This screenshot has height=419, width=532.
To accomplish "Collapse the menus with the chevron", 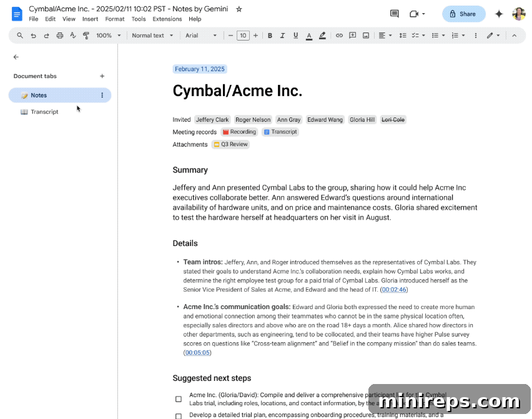I will coord(515,36).
